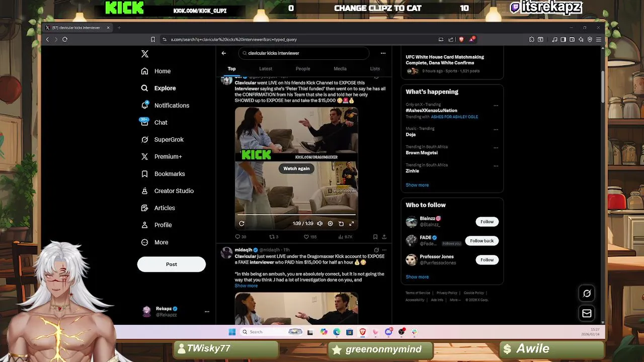
Task: Open floating Grok button at right edge
Action: coord(587,293)
